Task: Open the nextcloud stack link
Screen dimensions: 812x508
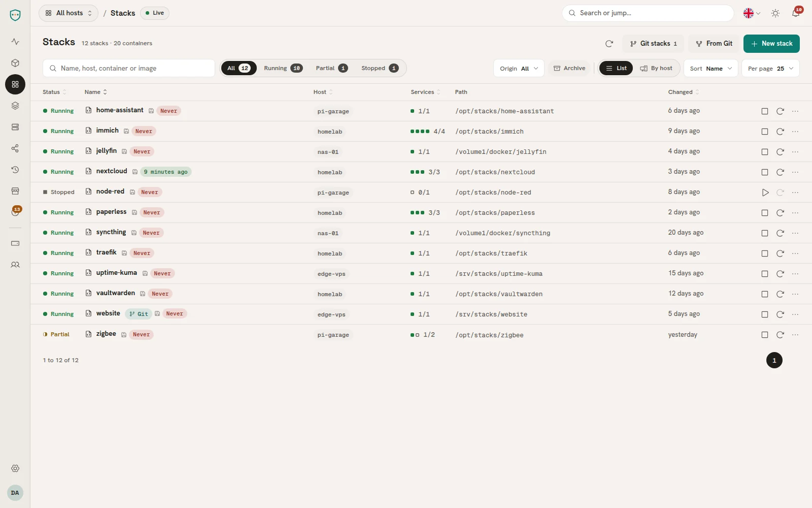Action: click(x=112, y=171)
